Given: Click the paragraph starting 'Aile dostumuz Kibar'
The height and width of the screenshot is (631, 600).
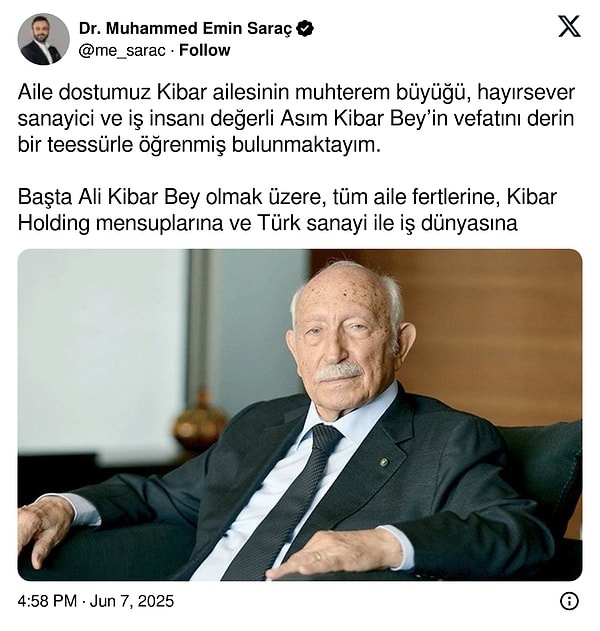Looking at the screenshot, I should (x=296, y=119).
